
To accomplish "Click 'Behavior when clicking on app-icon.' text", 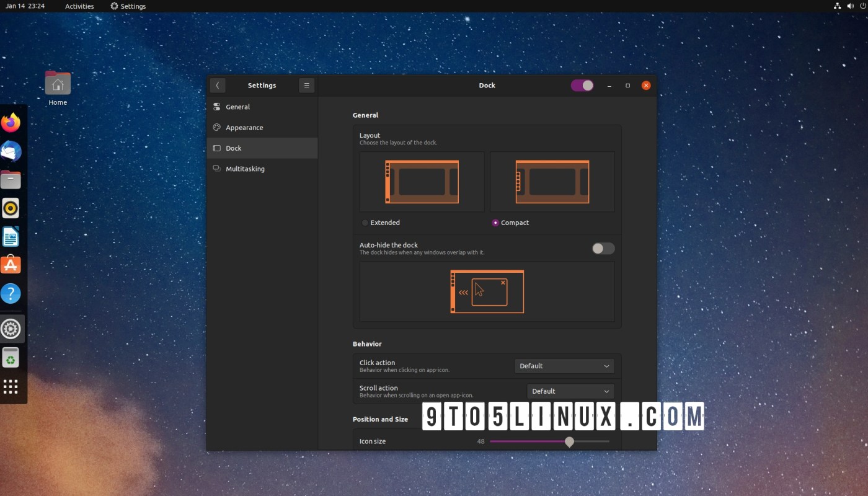I will [405, 370].
